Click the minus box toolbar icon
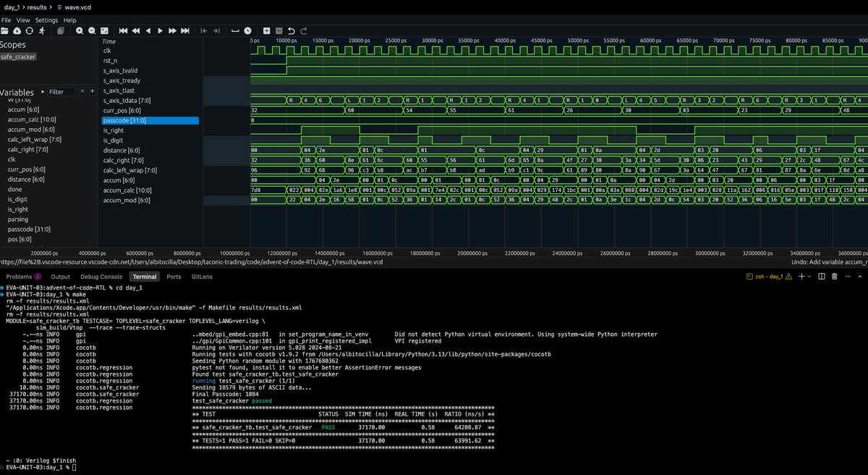Screen dimensions: 868x475 278,31
